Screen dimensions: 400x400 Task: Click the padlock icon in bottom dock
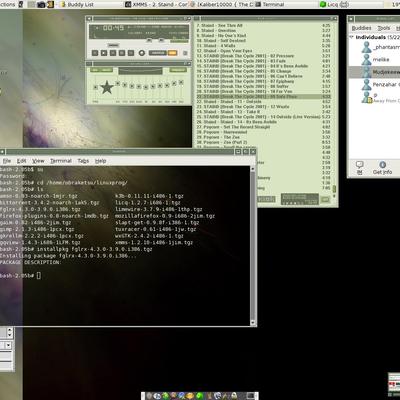234,396
